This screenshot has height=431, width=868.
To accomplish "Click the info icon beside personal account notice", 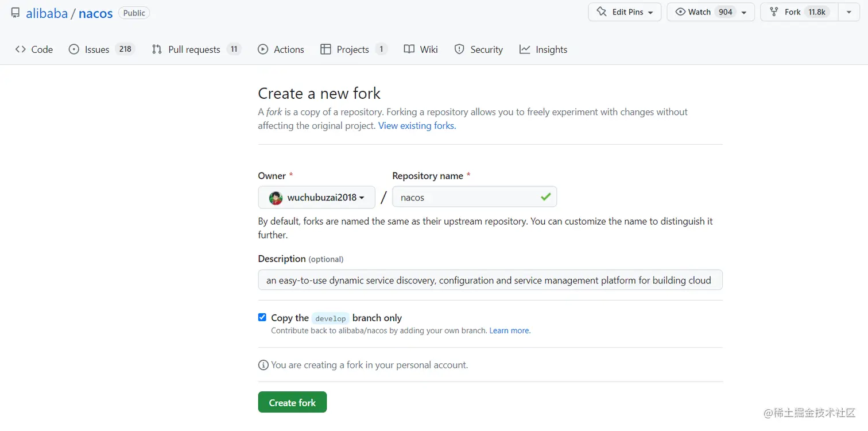I will 263,365.
